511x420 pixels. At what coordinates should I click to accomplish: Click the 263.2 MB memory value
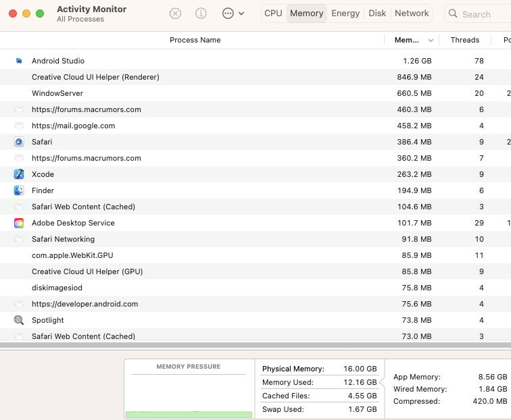414,174
